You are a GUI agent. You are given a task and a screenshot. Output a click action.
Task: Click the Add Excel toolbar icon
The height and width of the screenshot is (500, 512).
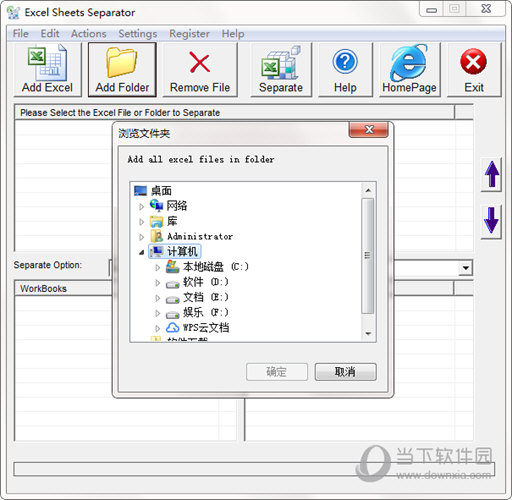[x=47, y=63]
